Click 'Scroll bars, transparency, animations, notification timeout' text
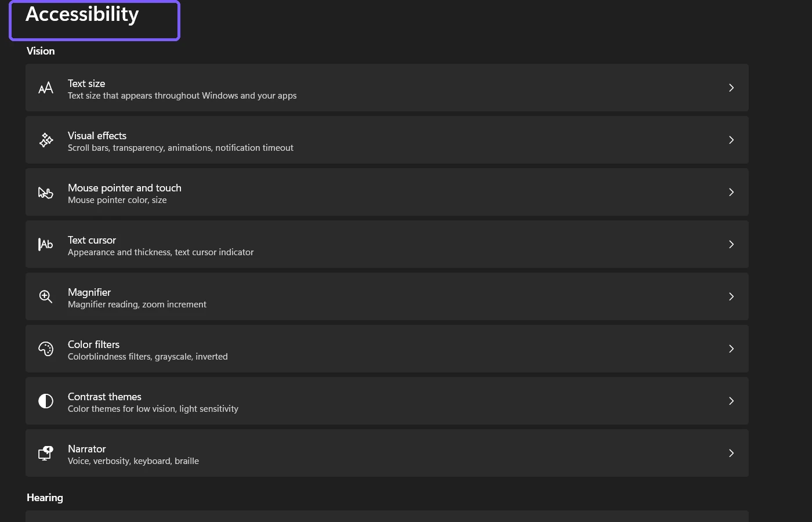The height and width of the screenshot is (522, 812). click(x=180, y=148)
